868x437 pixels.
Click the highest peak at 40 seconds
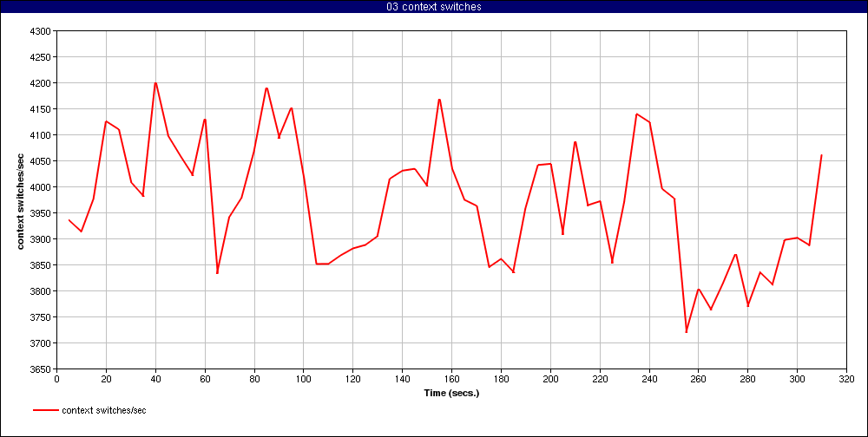(155, 83)
